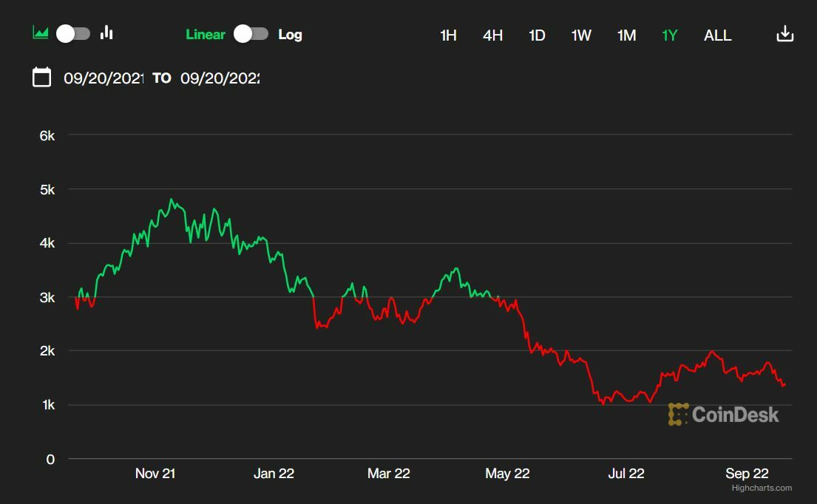This screenshot has width=817, height=504.
Task: Select the 1Y time range
Action: pyautogui.click(x=670, y=35)
